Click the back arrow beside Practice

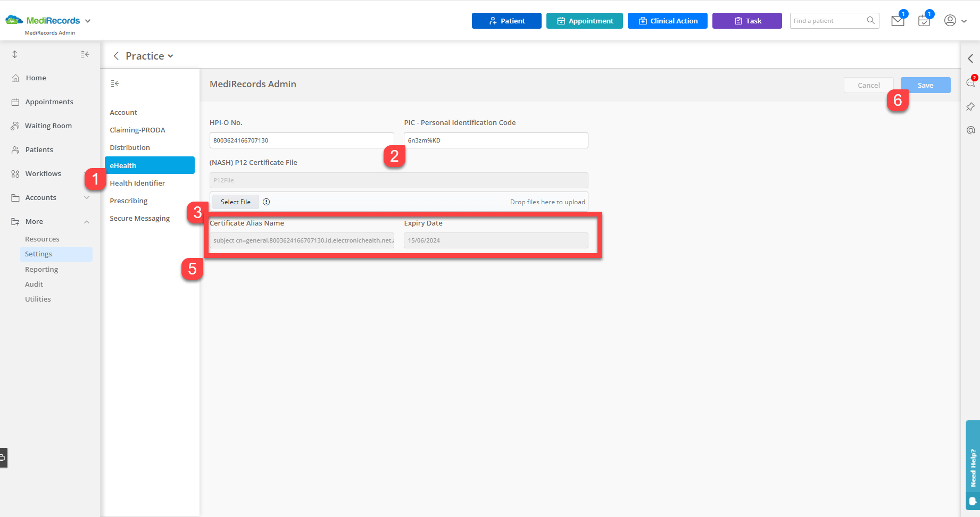tap(116, 56)
